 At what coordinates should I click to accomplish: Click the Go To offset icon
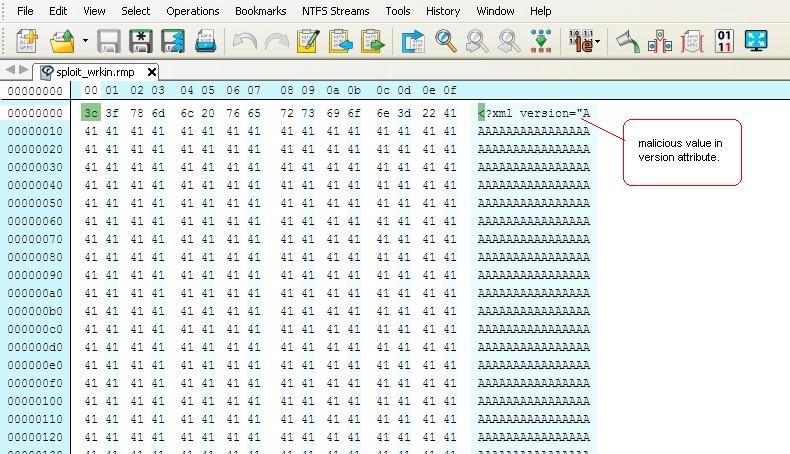click(413, 41)
